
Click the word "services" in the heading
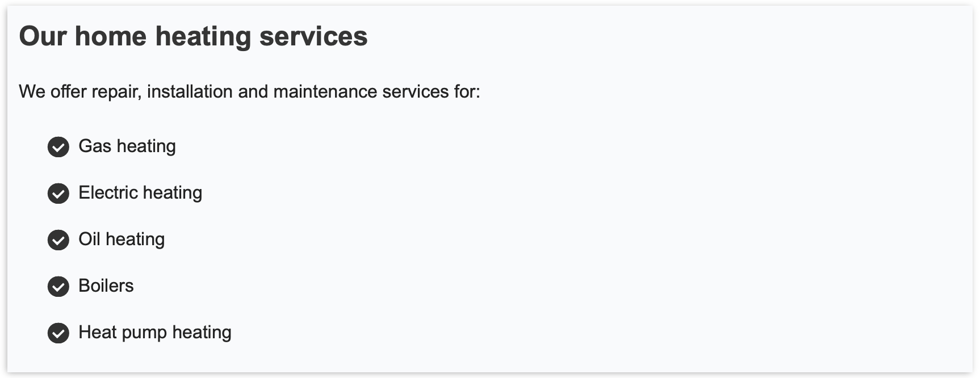click(x=313, y=36)
